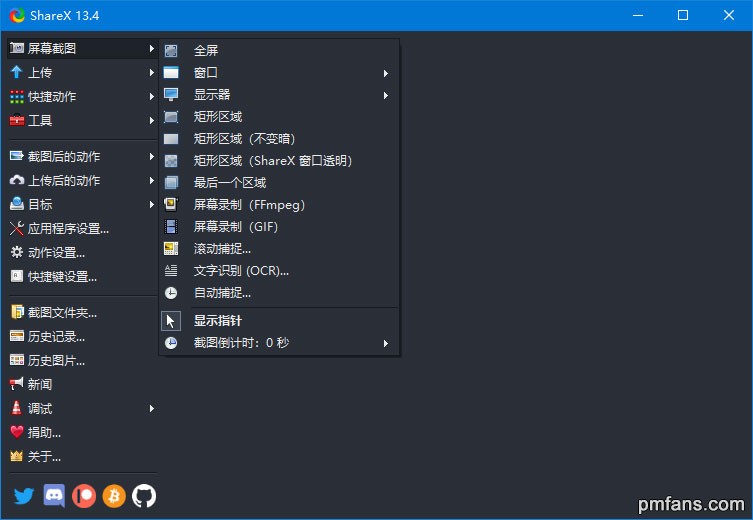The width and height of the screenshot is (753, 520).
Task: Click the 上传 blue arrow icon
Action: (x=17, y=72)
